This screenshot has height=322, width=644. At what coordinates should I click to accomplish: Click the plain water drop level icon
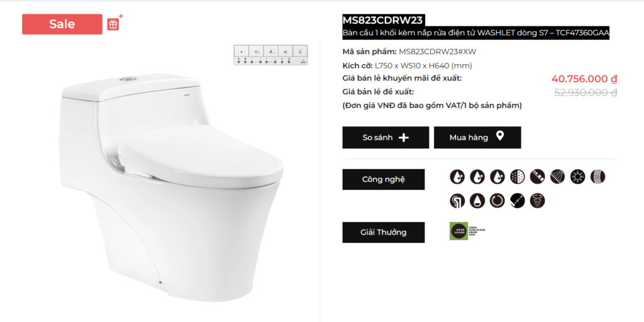[477, 201]
